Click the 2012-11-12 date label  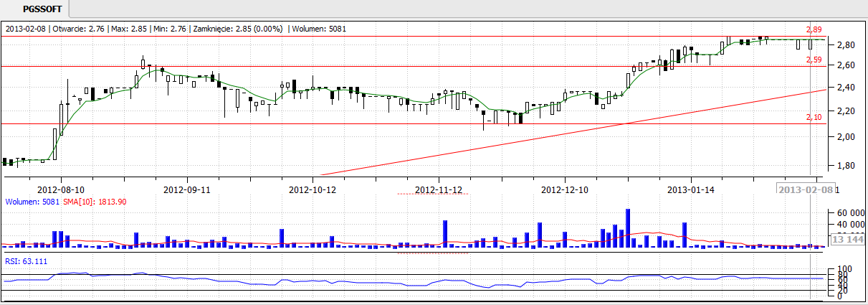click(439, 190)
